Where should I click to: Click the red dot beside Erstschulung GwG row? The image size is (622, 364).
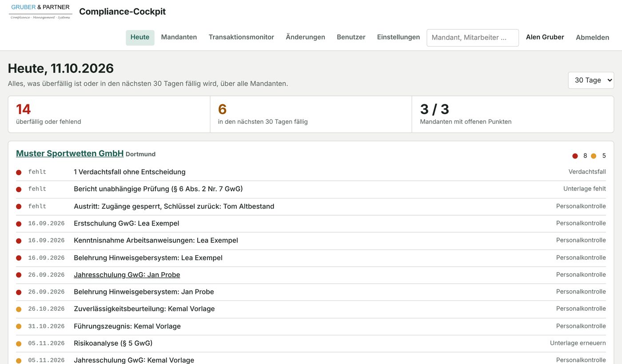tap(19, 224)
